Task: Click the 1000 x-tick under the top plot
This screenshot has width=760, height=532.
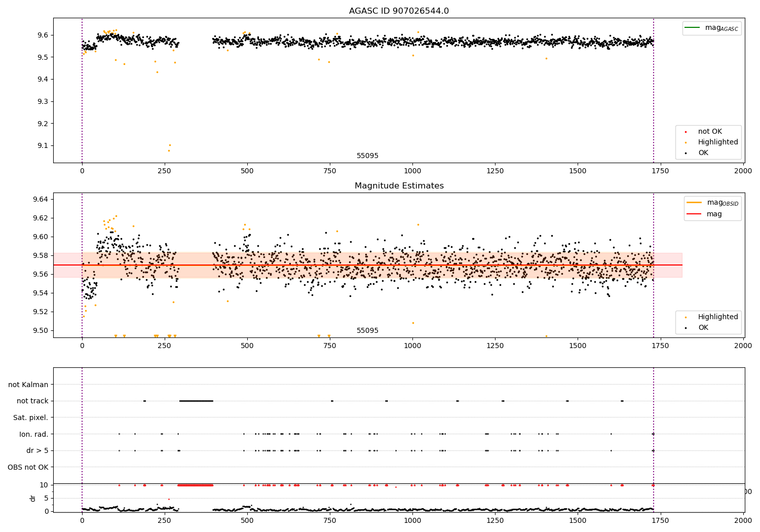Action: click(412, 171)
